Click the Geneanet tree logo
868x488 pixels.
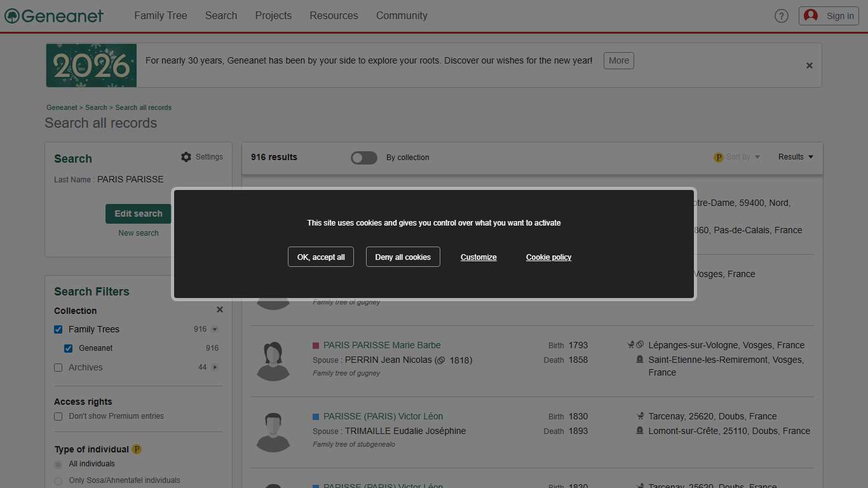coord(12,16)
